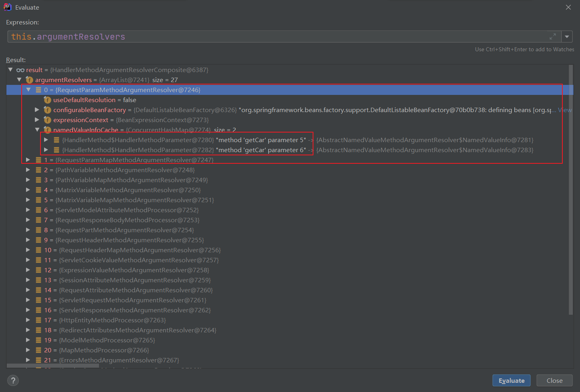580x392 pixels.
Task: Expand element 13 SessionAttributeMethodArgumentResolver
Action: [x=28, y=280]
